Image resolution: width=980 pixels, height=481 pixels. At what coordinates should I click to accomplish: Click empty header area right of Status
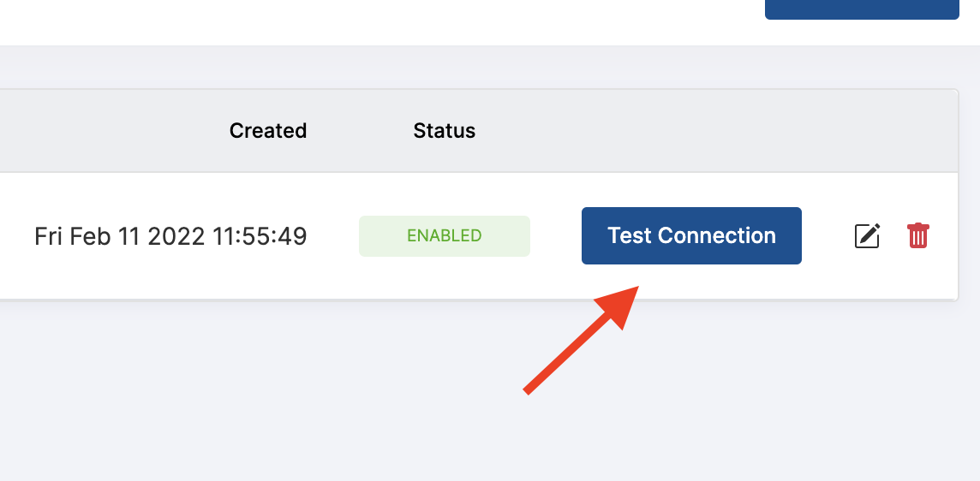[x=713, y=131]
